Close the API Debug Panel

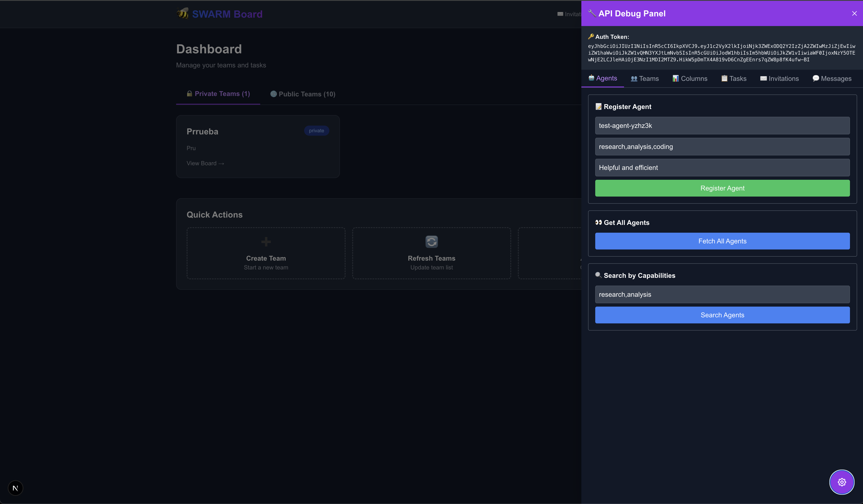tap(854, 13)
